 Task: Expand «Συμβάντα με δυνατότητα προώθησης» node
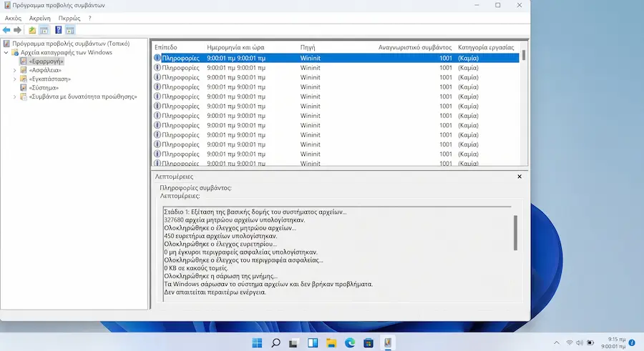click(15, 97)
